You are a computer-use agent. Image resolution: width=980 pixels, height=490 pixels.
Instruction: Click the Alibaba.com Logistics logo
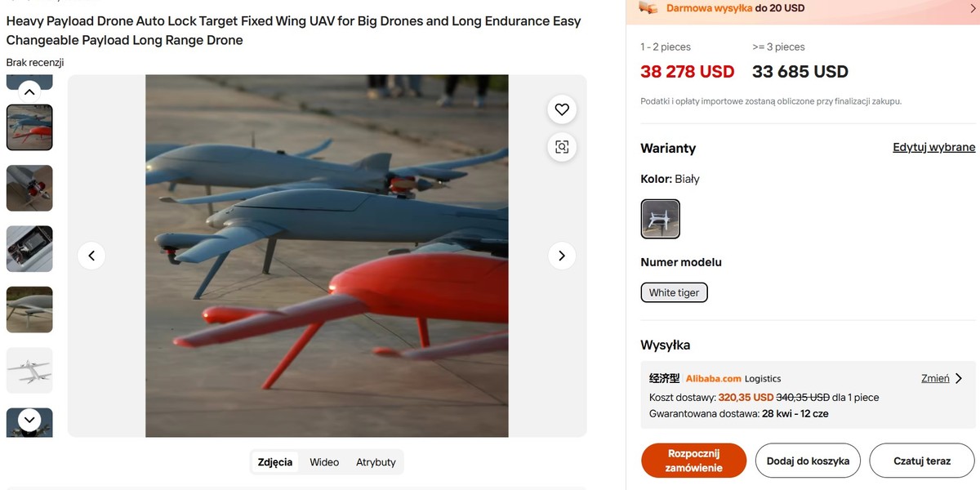[x=711, y=378]
